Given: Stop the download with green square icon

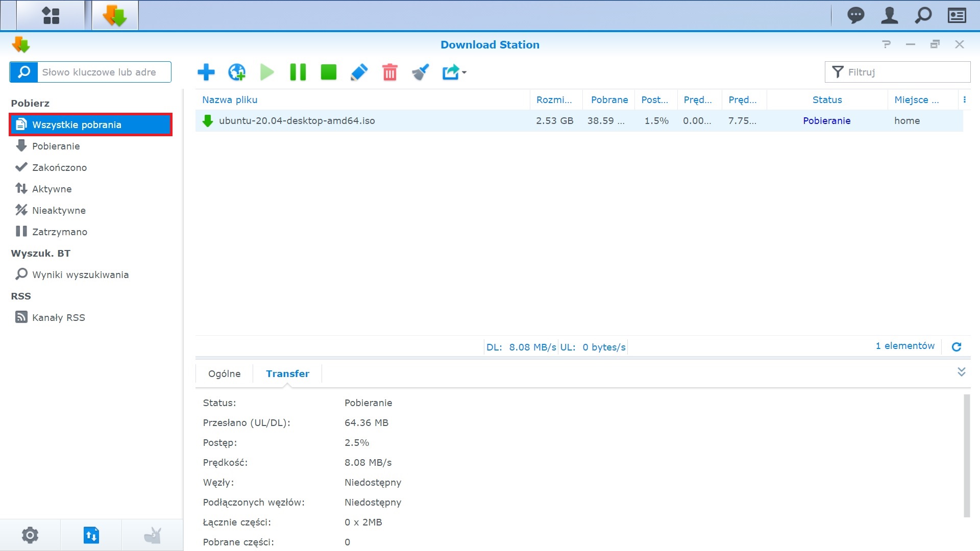Looking at the screenshot, I should pos(328,72).
